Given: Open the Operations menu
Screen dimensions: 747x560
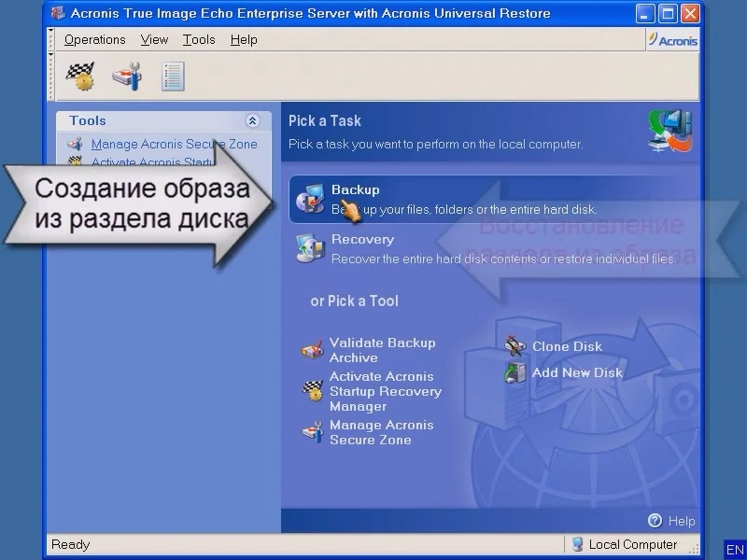Looking at the screenshot, I should click(x=95, y=39).
